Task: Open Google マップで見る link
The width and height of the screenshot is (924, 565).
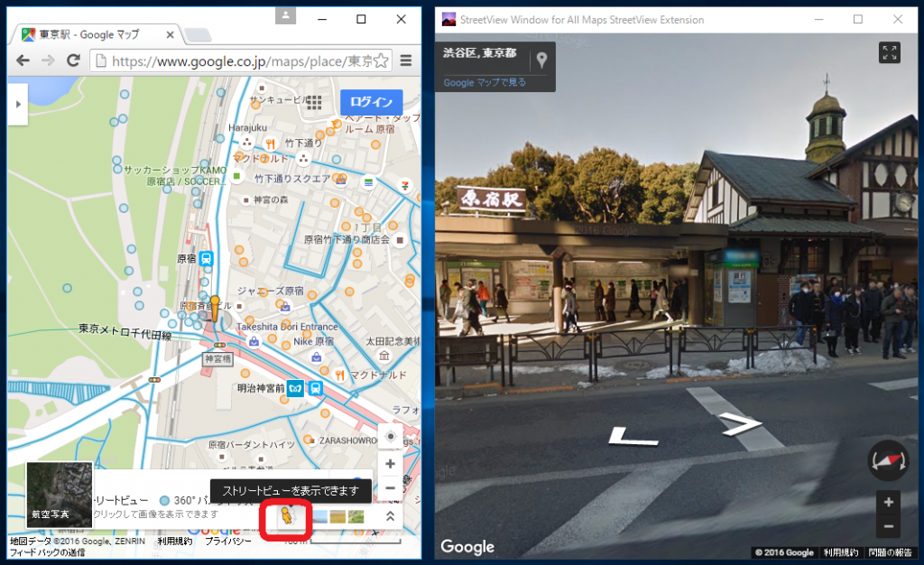Action: click(x=485, y=82)
